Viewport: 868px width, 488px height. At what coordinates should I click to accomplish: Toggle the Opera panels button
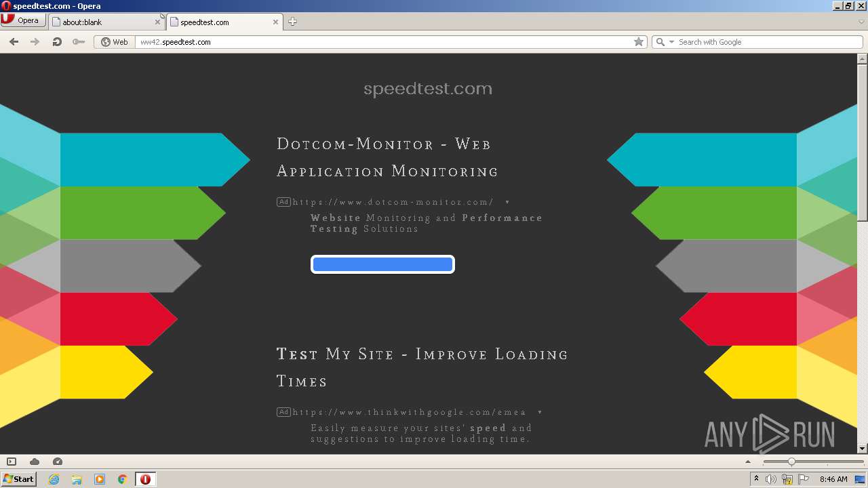pyautogui.click(x=12, y=462)
